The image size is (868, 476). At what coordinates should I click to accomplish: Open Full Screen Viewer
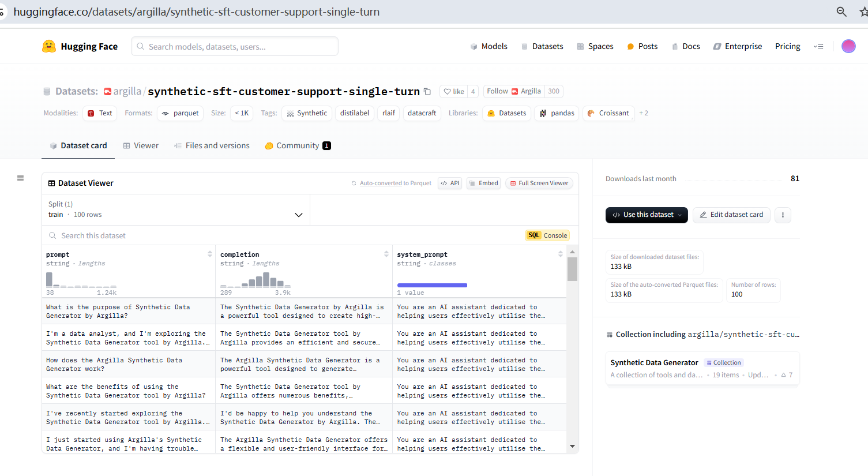click(x=539, y=183)
